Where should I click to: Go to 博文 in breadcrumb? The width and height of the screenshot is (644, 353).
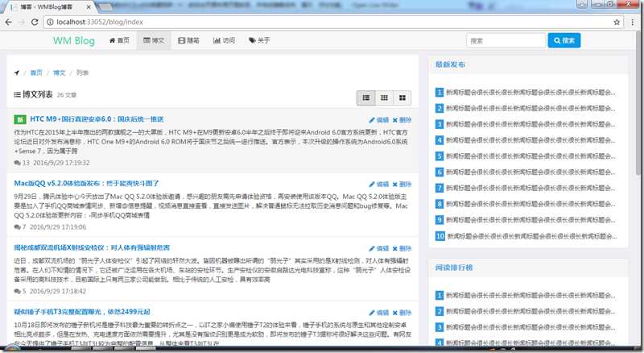click(59, 73)
